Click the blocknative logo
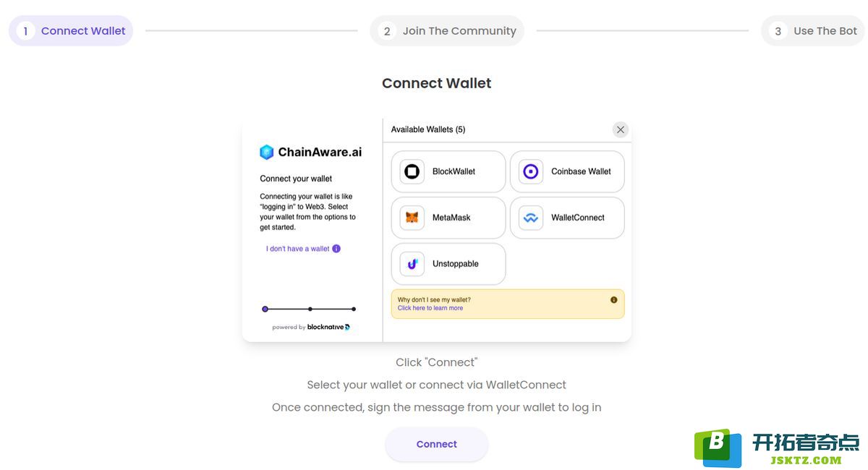Screen dimensions: 868x470 pyautogui.click(x=328, y=327)
